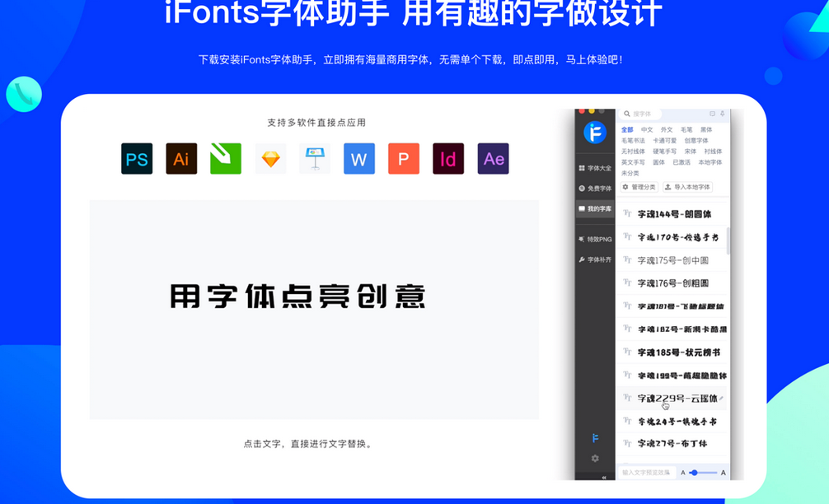Click the iFonts round logo in sidebar

[595, 132]
